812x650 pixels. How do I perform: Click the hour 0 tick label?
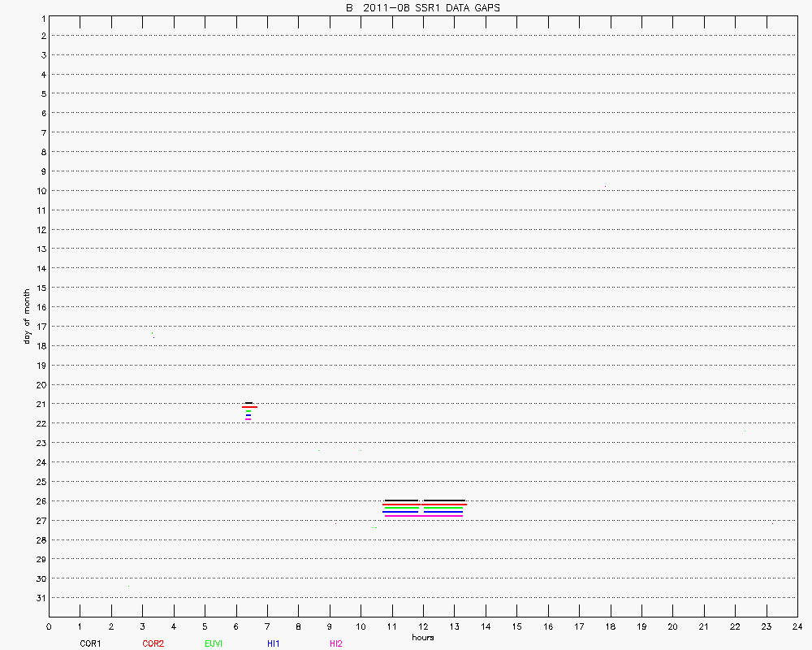pyautogui.click(x=49, y=626)
